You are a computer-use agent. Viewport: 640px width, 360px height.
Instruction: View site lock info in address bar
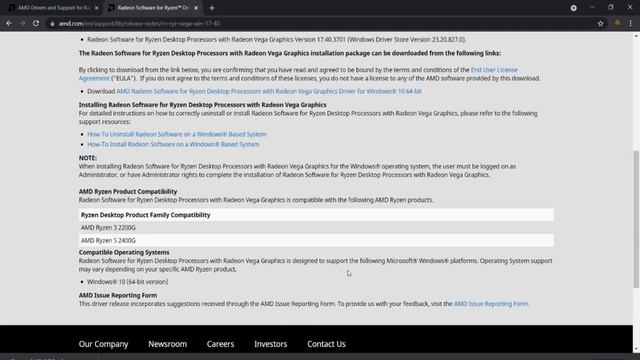click(x=52, y=24)
